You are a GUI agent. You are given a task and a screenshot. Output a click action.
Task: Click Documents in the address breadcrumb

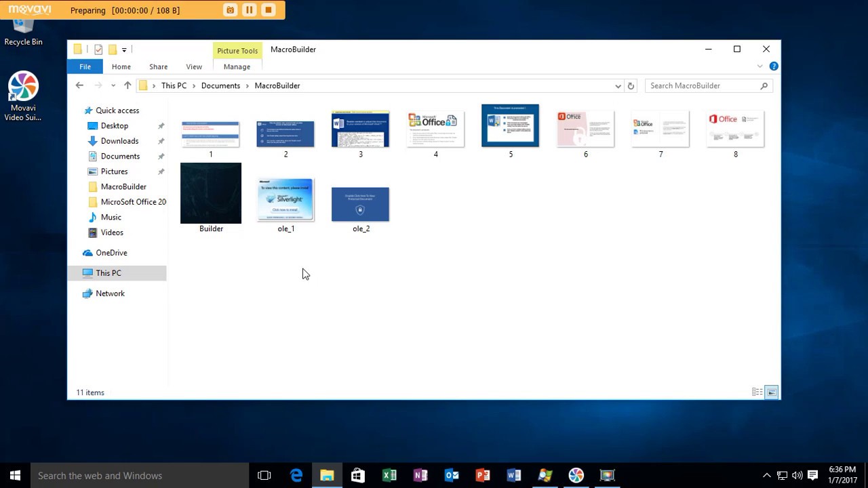click(220, 85)
